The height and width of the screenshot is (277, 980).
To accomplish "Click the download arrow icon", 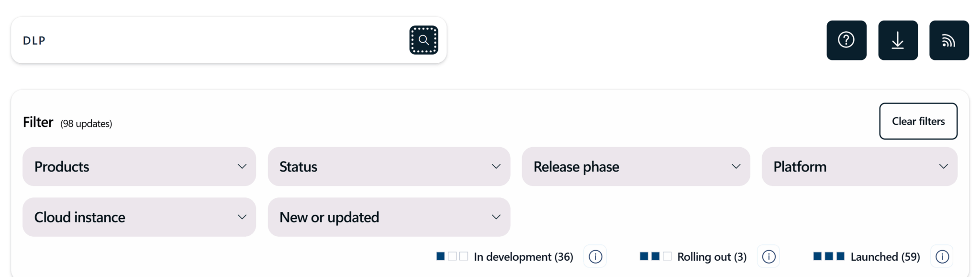I will [x=898, y=40].
